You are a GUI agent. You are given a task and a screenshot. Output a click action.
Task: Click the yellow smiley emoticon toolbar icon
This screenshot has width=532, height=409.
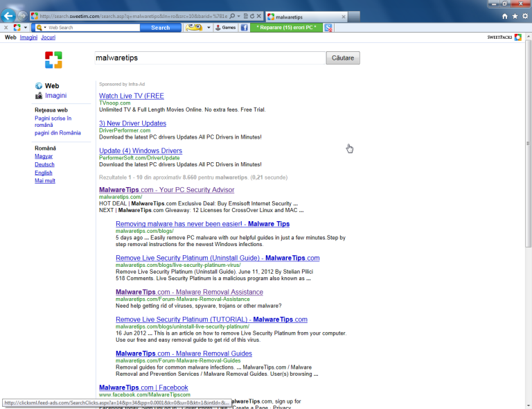(194, 28)
